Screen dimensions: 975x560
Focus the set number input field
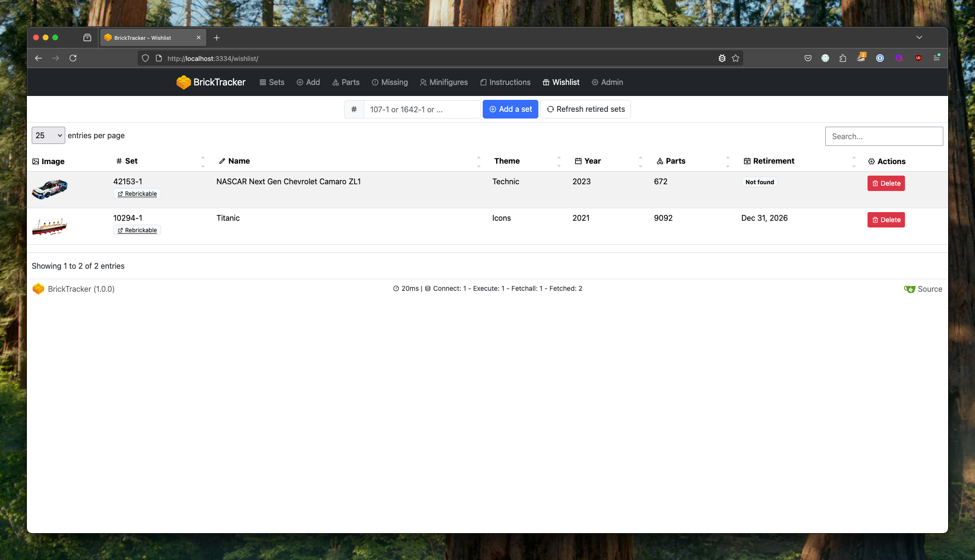[422, 109]
